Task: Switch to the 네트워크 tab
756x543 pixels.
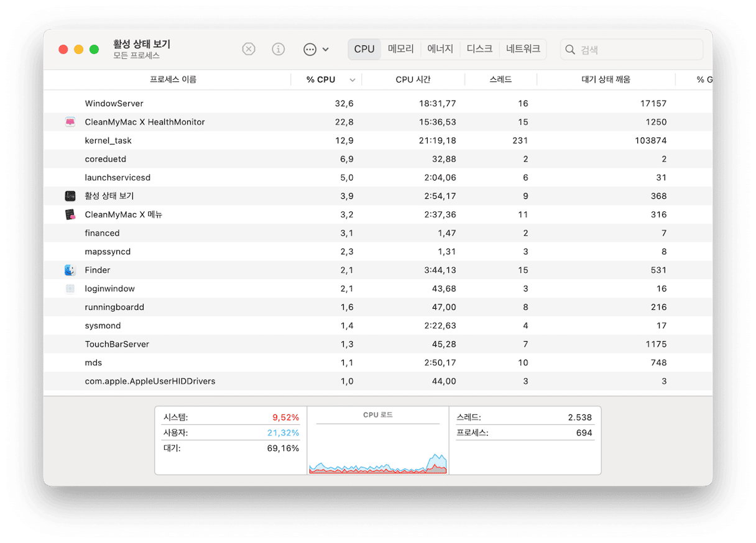Action: 523,49
